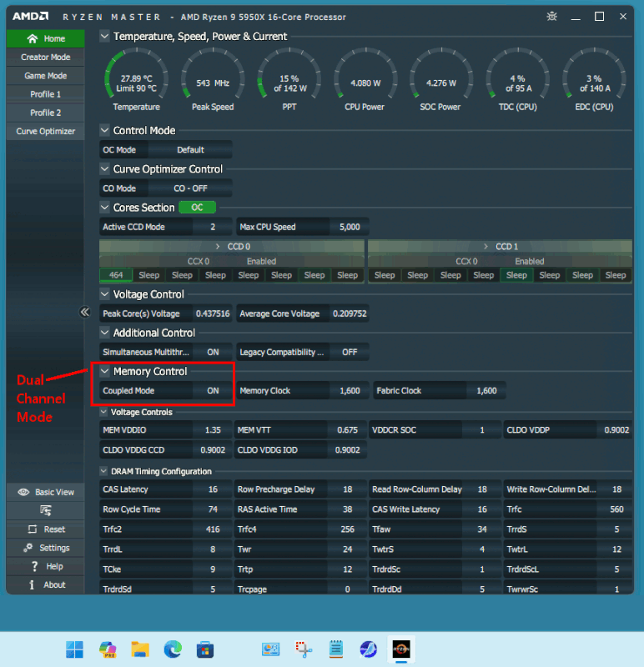This screenshot has width=644, height=667.
Task: Open Windows Start menu
Action: pyautogui.click(x=75, y=649)
